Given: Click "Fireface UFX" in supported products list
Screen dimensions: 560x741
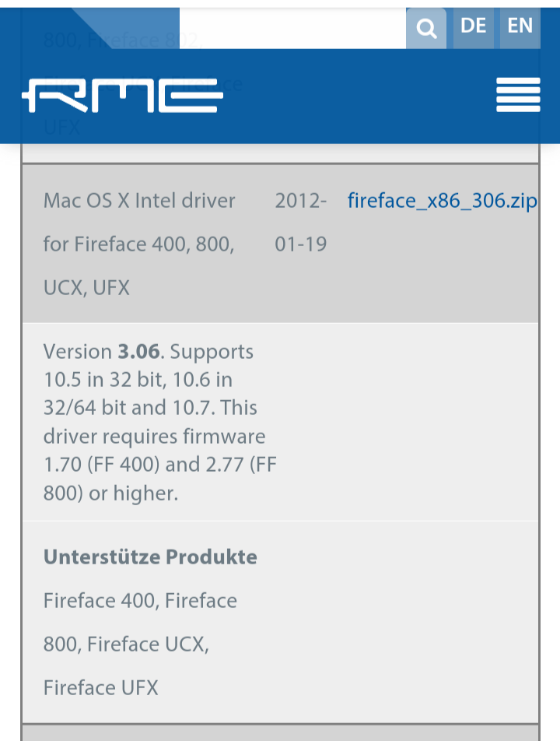Looking at the screenshot, I should pos(101,688).
